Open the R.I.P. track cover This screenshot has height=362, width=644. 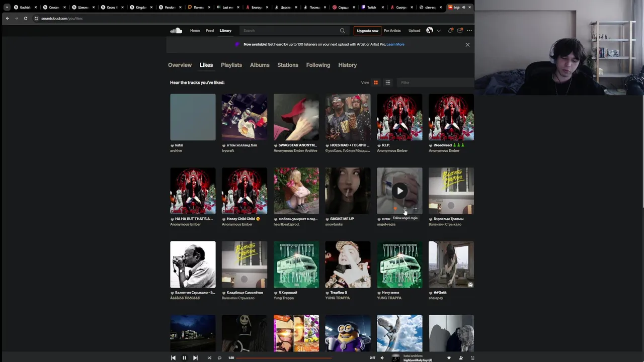coord(399,117)
